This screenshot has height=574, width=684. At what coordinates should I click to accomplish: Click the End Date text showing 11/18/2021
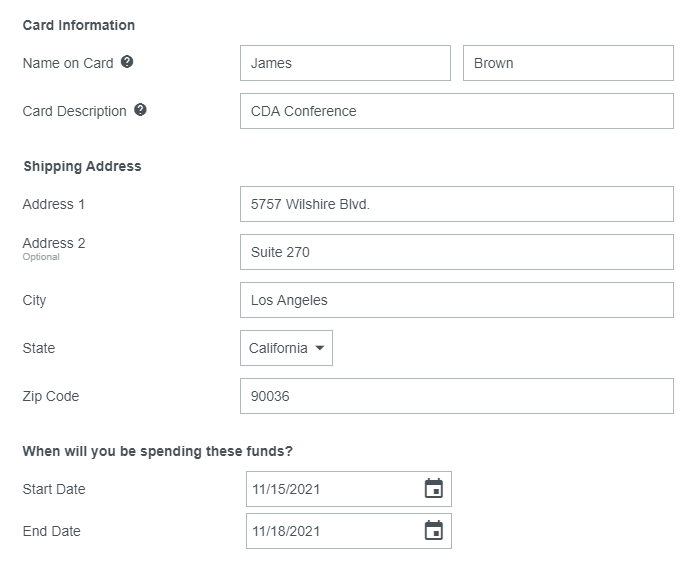tap(286, 532)
